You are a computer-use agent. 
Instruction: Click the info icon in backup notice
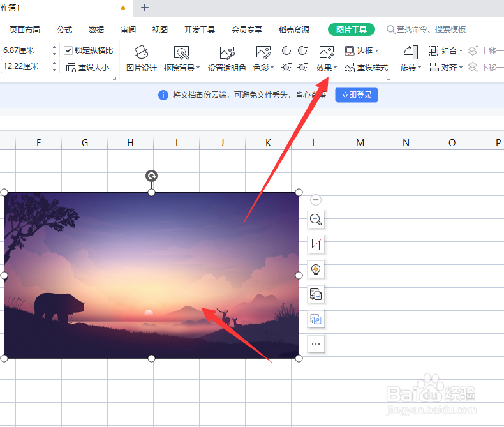point(163,95)
